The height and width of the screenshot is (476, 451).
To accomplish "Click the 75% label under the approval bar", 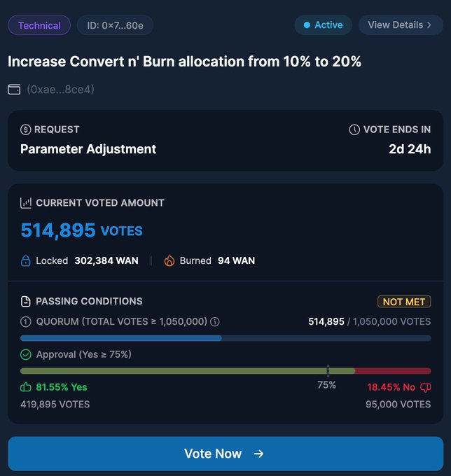I will click(326, 385).
